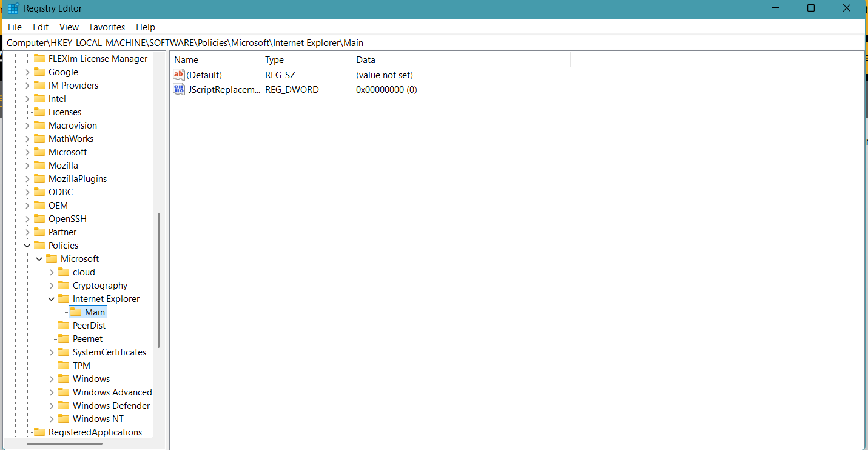Sort by the Type column header
The height and width of the screenshot is (450, 868).
307,60
